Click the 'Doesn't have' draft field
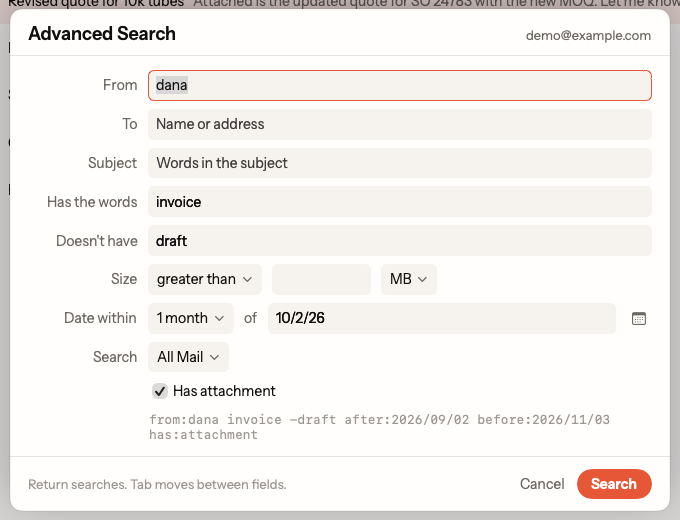This screenshot has width=680, height=520. (399, 240)
